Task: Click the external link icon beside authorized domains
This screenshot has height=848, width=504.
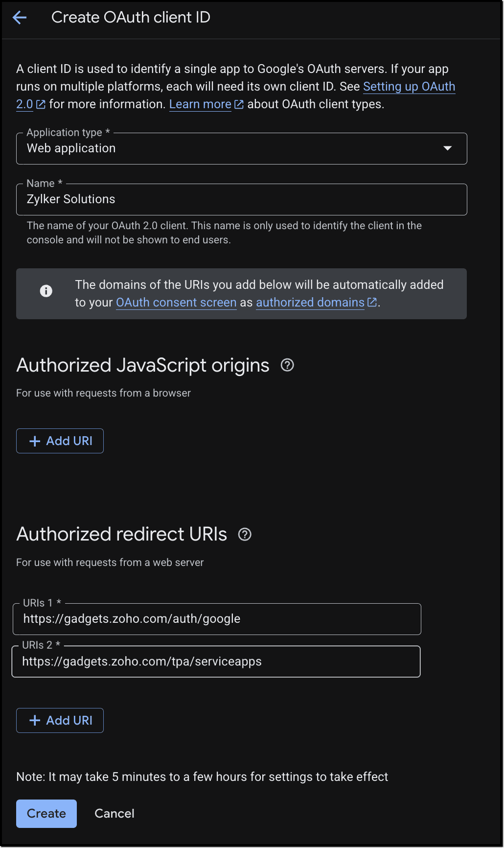Action: [372, 302]
